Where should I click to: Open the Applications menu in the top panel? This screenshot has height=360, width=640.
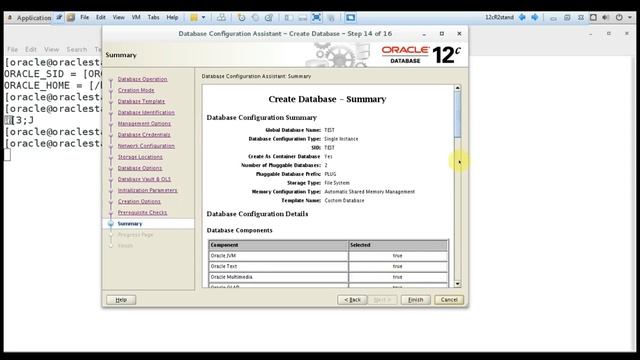pos(30,18)
